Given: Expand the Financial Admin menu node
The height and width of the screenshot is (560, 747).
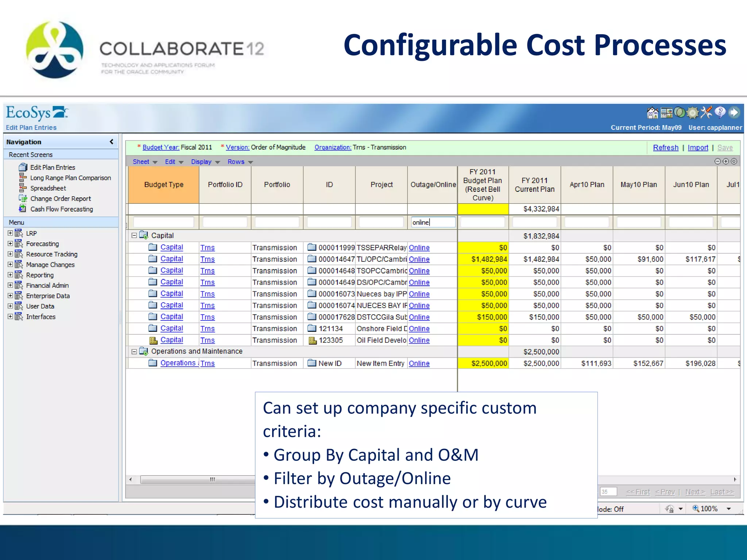Looking at the screenshot, I should coord(10,285).
